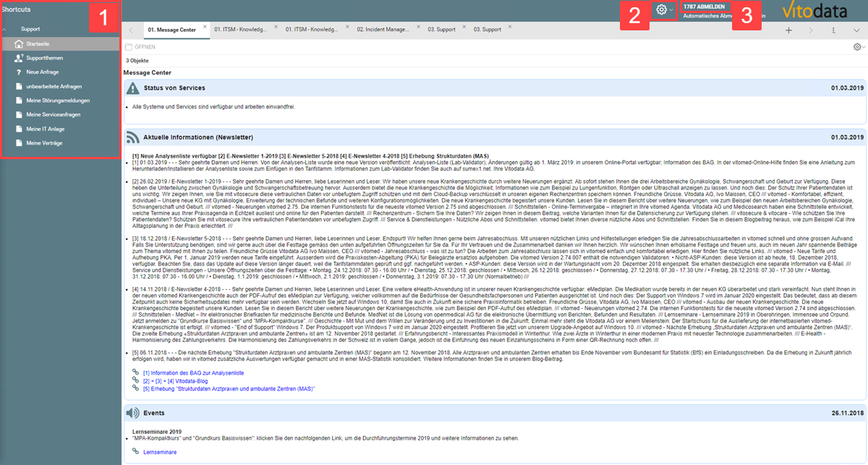Click the date 26.11.2018 in Events header
868x465 pixels.
pos(848,413)
